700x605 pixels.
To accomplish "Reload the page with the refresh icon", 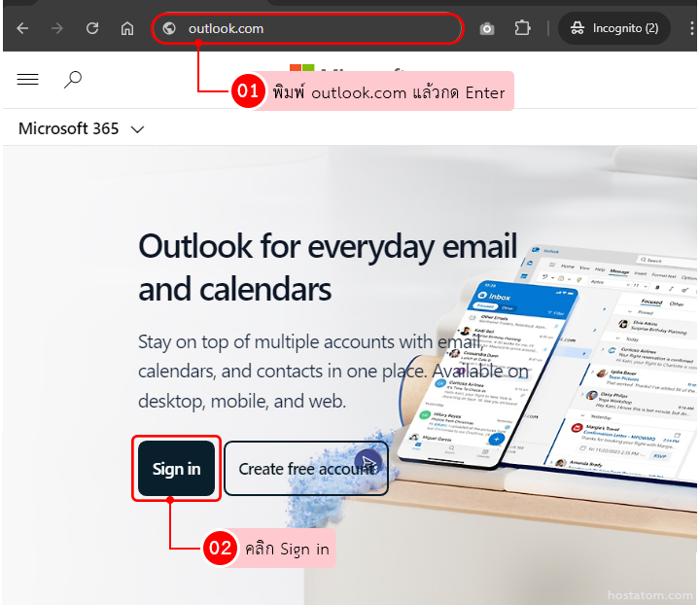I will (x=92, y=28).
